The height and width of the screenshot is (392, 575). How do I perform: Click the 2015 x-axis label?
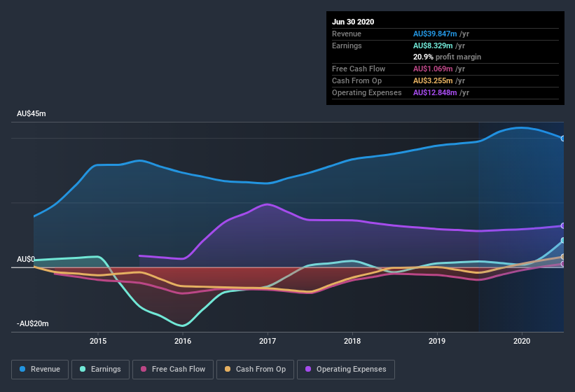click(x=98, y=341)
